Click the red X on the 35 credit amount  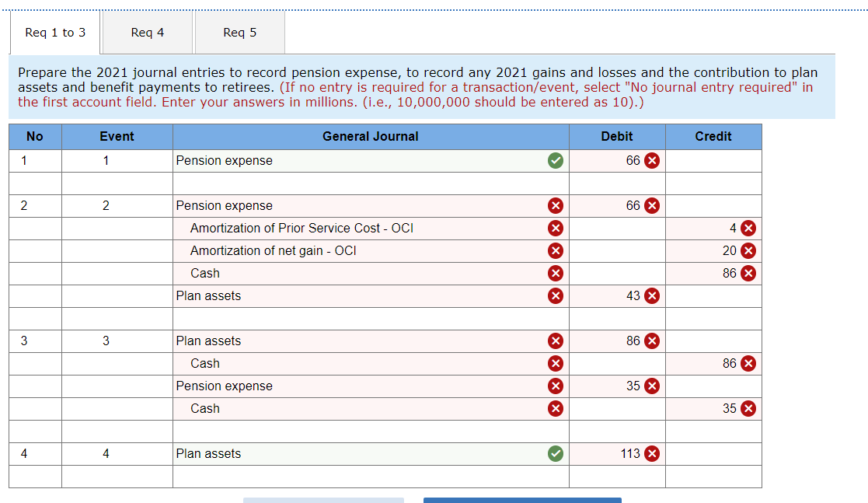tap(747, 408)
